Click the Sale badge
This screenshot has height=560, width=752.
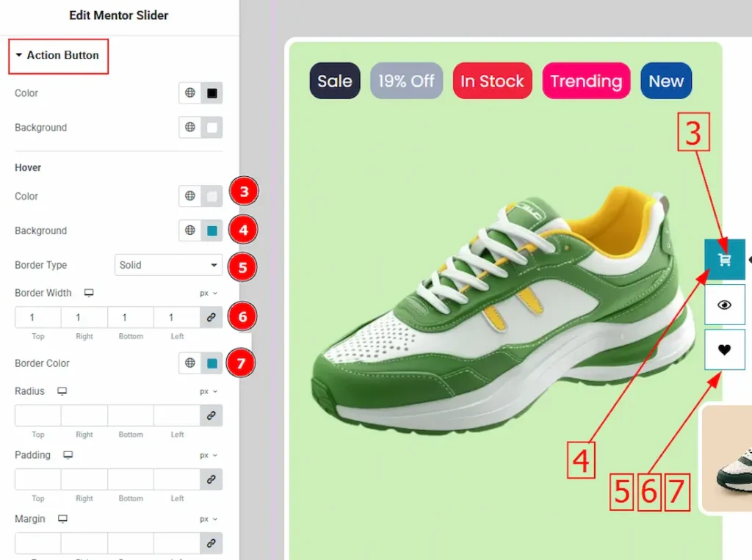[335, 81]
